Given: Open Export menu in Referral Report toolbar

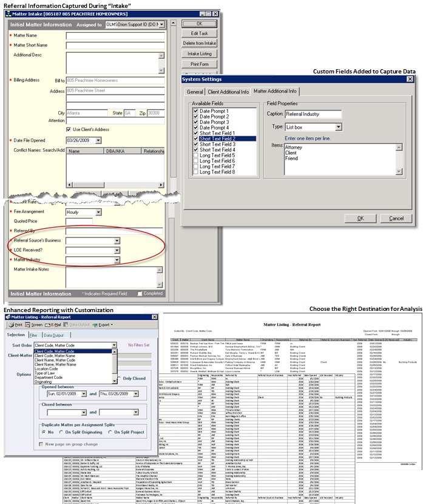Looking at the screenshot, I should (103, 325).
